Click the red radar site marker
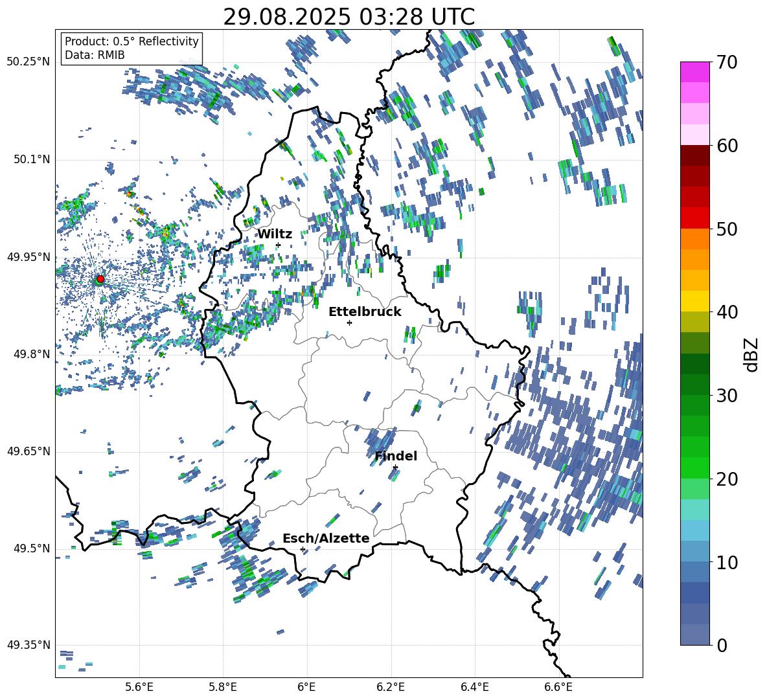The image size is (767, 700). tap(100, 278)
